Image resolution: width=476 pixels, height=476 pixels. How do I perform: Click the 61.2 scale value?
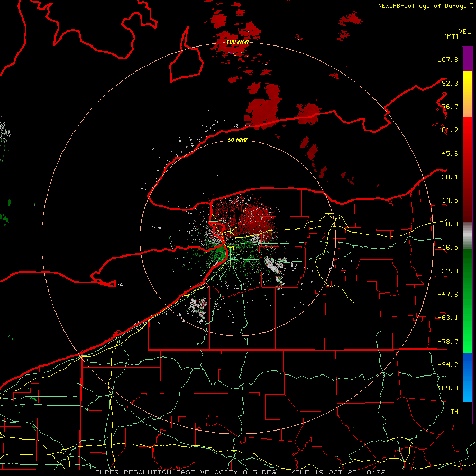click(450, 130)
